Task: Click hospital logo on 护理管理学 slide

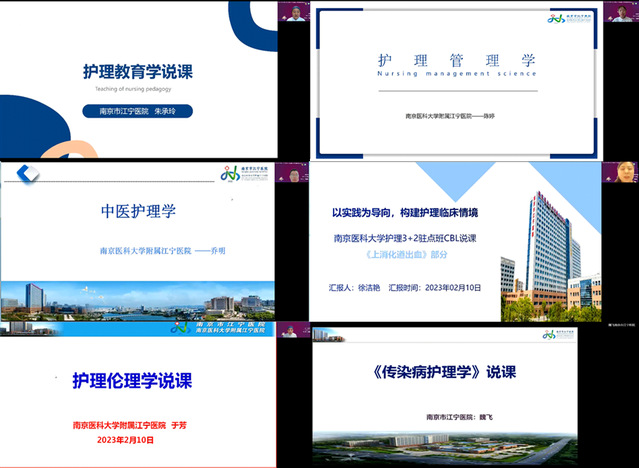Action: (x=567, y=18)
